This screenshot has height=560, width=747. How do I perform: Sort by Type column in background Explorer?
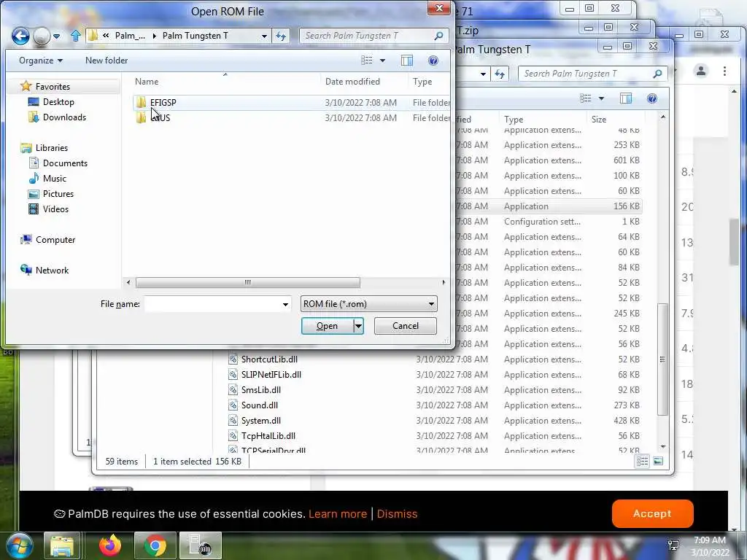click(x=514, y=120)
